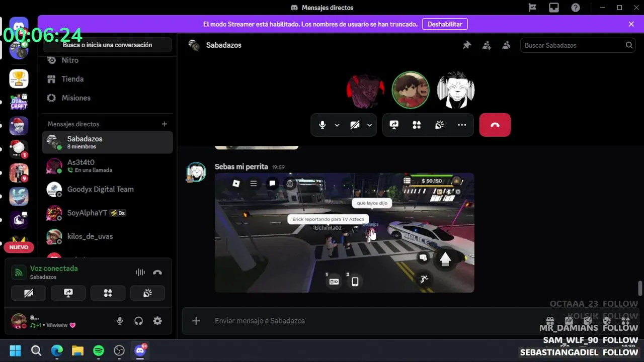Show the member list

pyautogui.click(x=506, y=45)
